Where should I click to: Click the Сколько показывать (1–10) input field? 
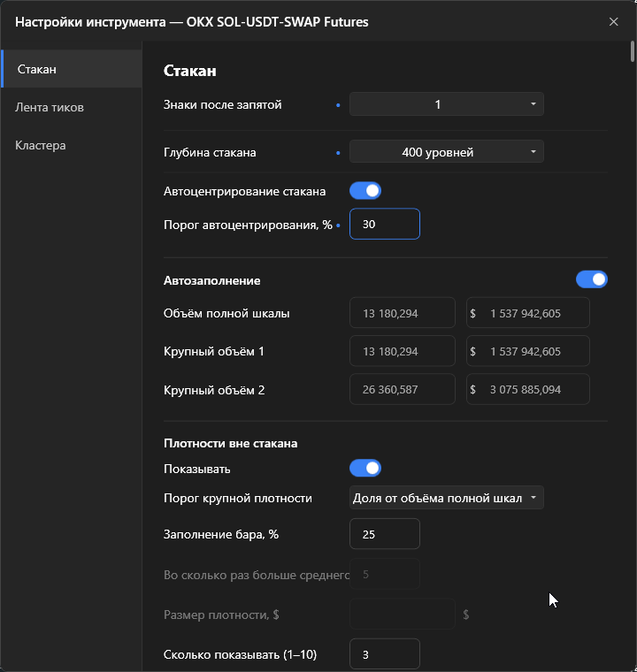tap(385, 654)
